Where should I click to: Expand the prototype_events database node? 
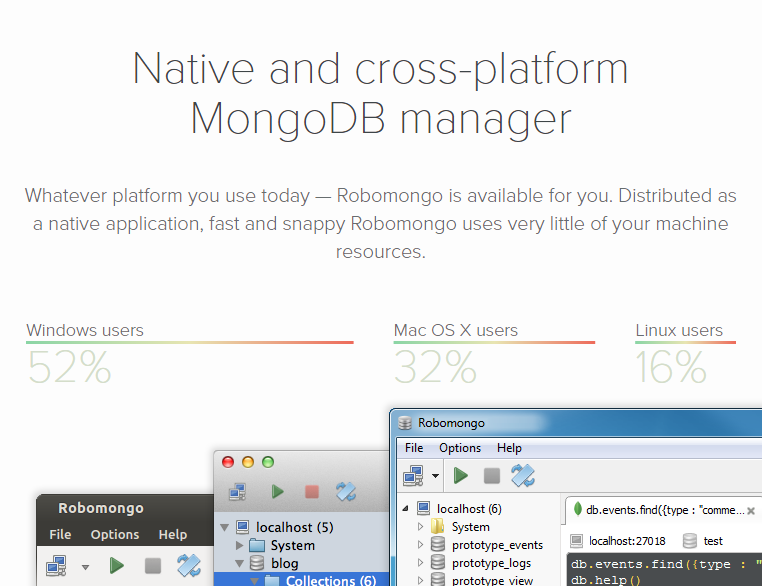[421, 545]
